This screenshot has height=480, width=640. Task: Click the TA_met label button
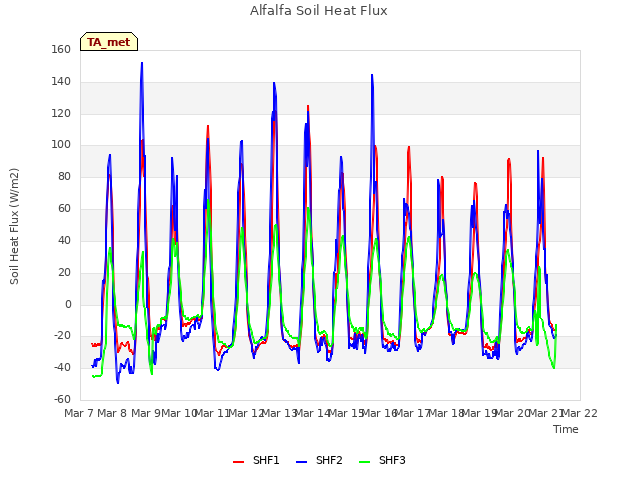pyautogui.click(x=109, y=42)
